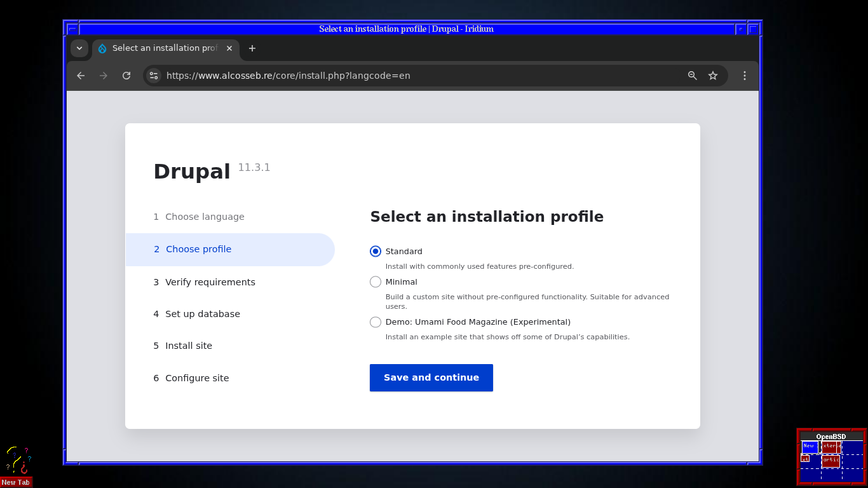Click the back navigation arrow
The height and width of the screenshot is (488, 868).
[x=80, y=75]
